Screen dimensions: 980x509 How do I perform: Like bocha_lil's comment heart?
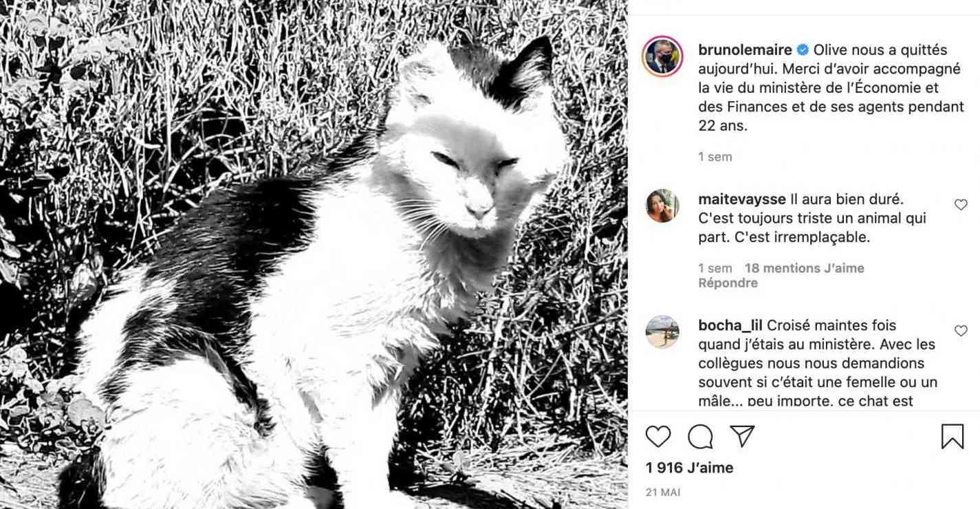pos(961,331)
